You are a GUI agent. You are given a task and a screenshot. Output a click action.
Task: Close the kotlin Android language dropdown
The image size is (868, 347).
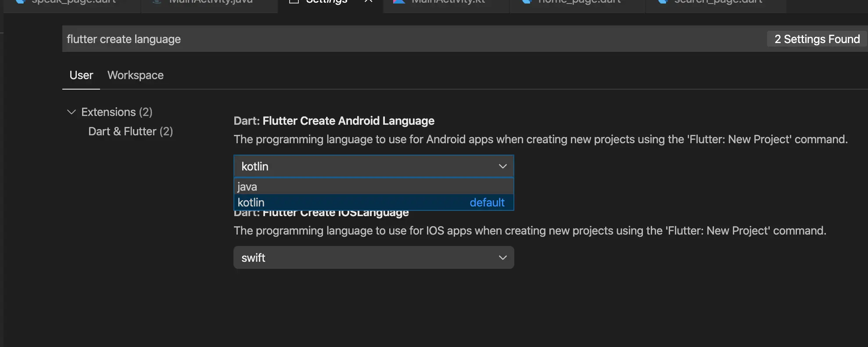pyautogui.click(x=373, y=166)
